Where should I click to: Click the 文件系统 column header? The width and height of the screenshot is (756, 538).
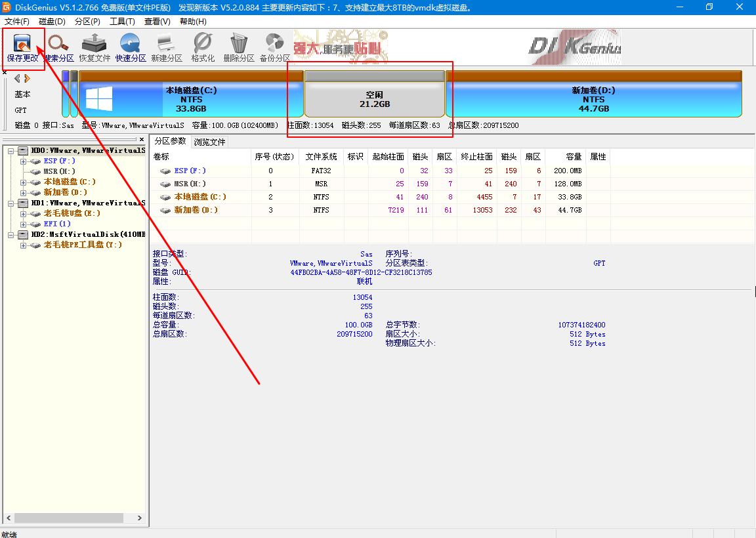click(x=322, y=157)
